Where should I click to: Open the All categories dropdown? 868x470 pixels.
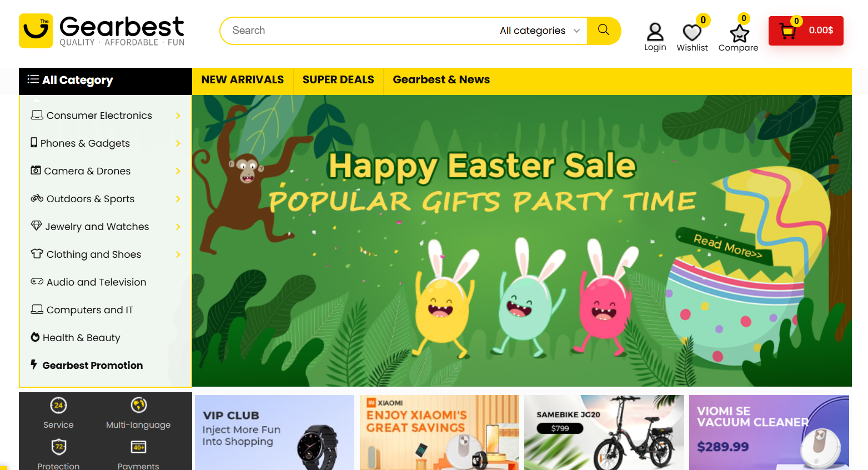(x=539, y=31)
